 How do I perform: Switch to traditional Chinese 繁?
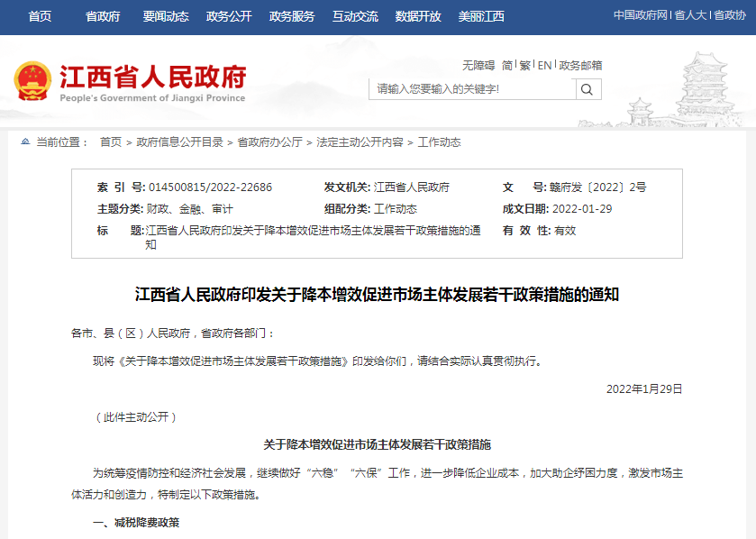(524, 65)
